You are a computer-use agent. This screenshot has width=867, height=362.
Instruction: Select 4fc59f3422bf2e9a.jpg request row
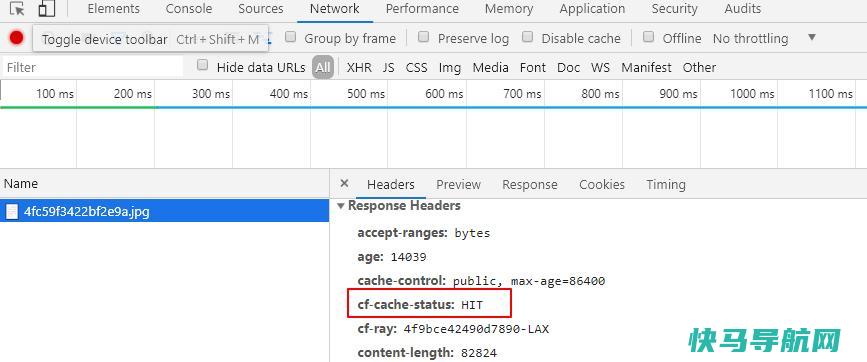point(165,212)
